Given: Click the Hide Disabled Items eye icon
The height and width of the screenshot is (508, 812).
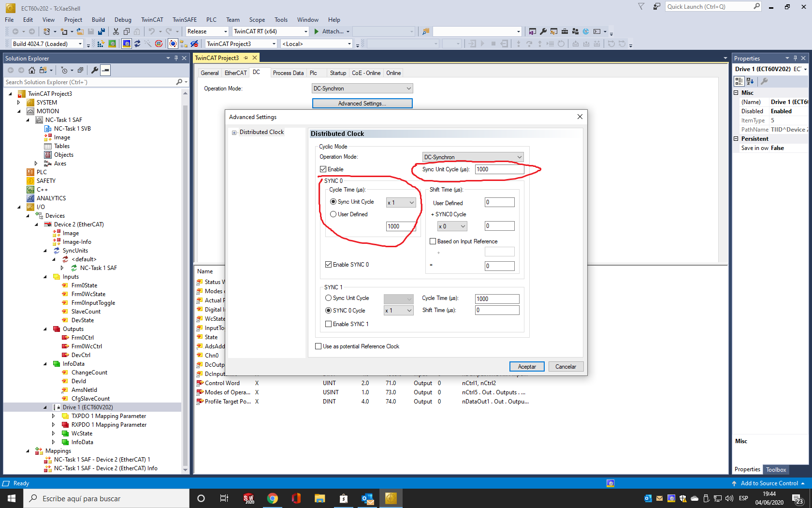Looking at the screenshot, I should 194,44.
